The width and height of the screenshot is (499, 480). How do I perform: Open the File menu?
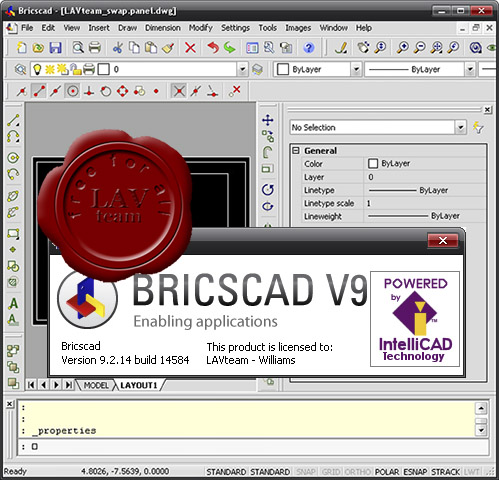27,28
